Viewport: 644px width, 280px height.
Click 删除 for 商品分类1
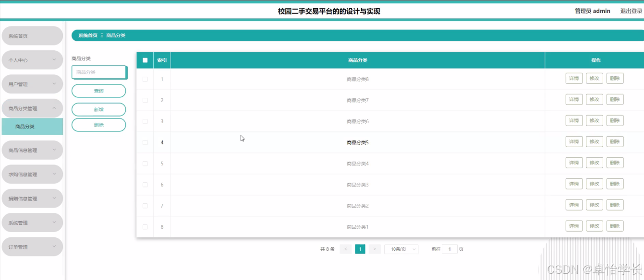(x=615, y=226)
